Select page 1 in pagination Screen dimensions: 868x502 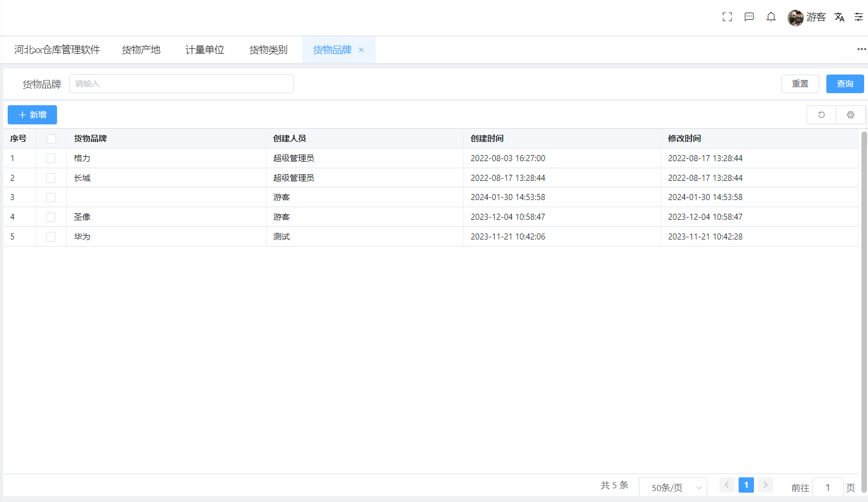[746, 485]
